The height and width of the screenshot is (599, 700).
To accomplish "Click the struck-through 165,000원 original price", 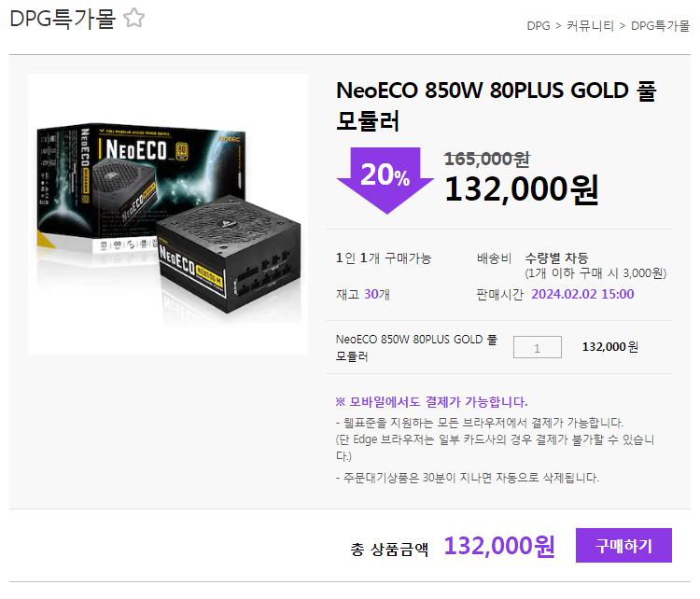I will pos(487,159).
